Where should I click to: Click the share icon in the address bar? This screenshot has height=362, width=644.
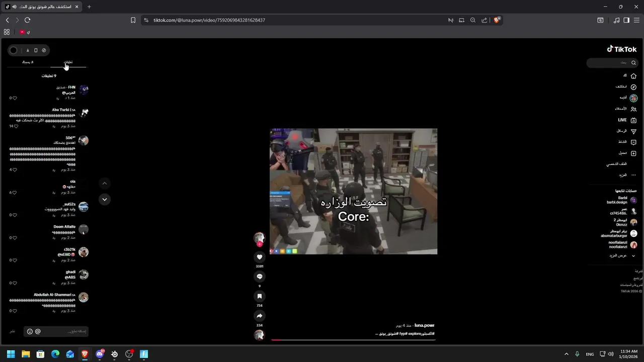point(484,20)
